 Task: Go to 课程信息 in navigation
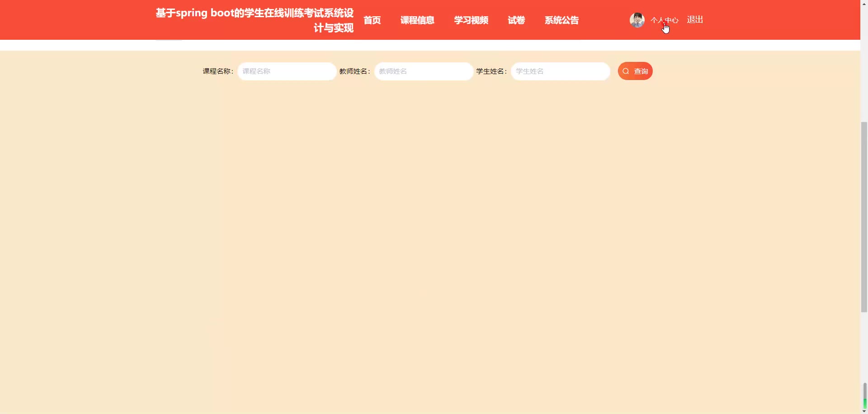[x=417, y=20]
